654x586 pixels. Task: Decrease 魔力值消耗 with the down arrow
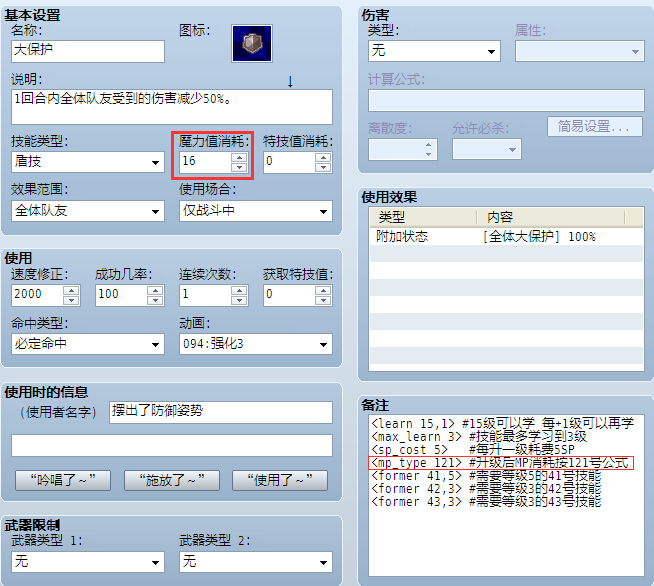(239, 167)
